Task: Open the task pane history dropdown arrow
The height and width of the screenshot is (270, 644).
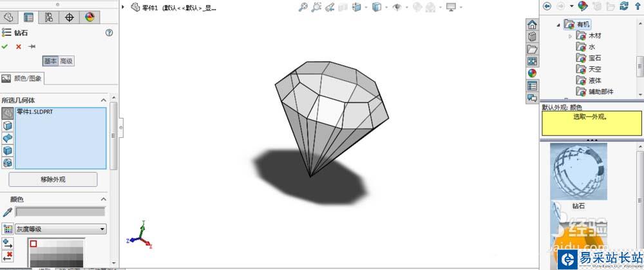Action: pos(572,6)
